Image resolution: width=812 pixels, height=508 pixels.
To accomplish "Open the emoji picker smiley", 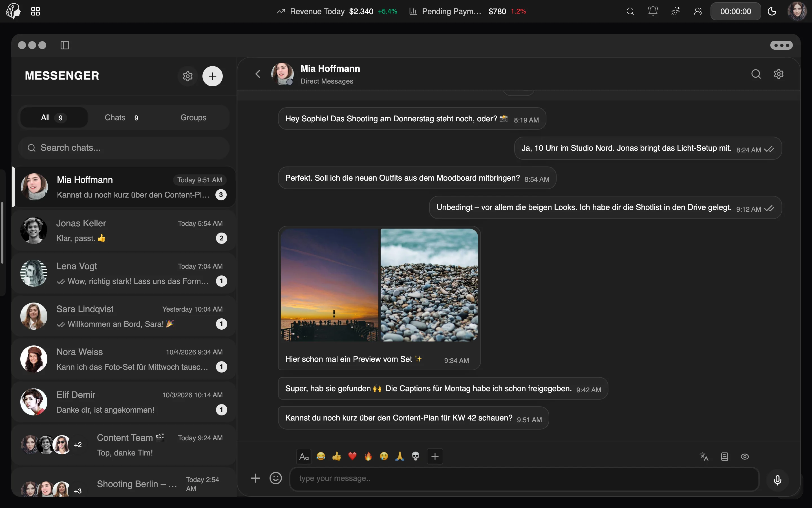I will (276, 478).
